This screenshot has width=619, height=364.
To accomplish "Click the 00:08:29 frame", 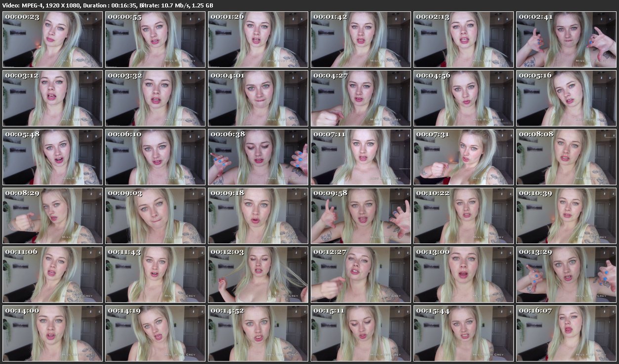I will tap(52, 216).
